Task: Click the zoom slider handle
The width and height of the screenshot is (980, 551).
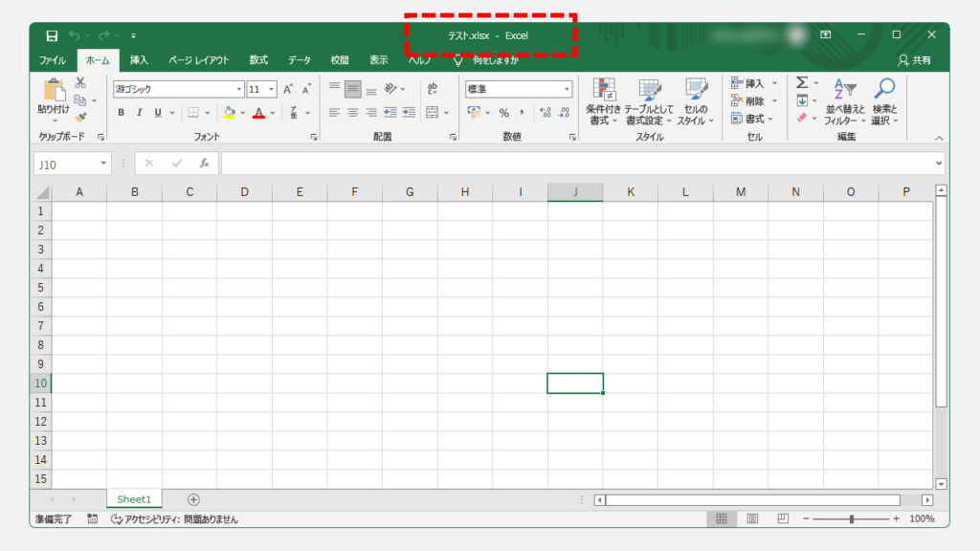Action: [x=851, y=518]
